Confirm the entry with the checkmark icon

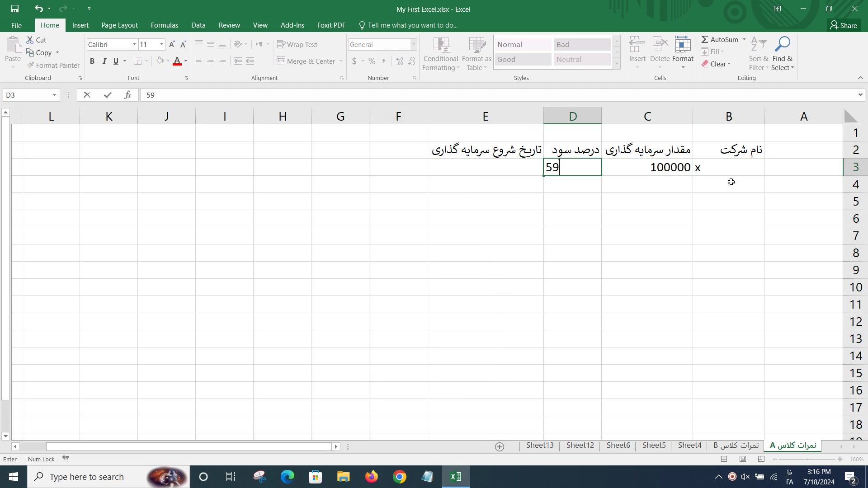pyautogui.click(x=108, y=95)
